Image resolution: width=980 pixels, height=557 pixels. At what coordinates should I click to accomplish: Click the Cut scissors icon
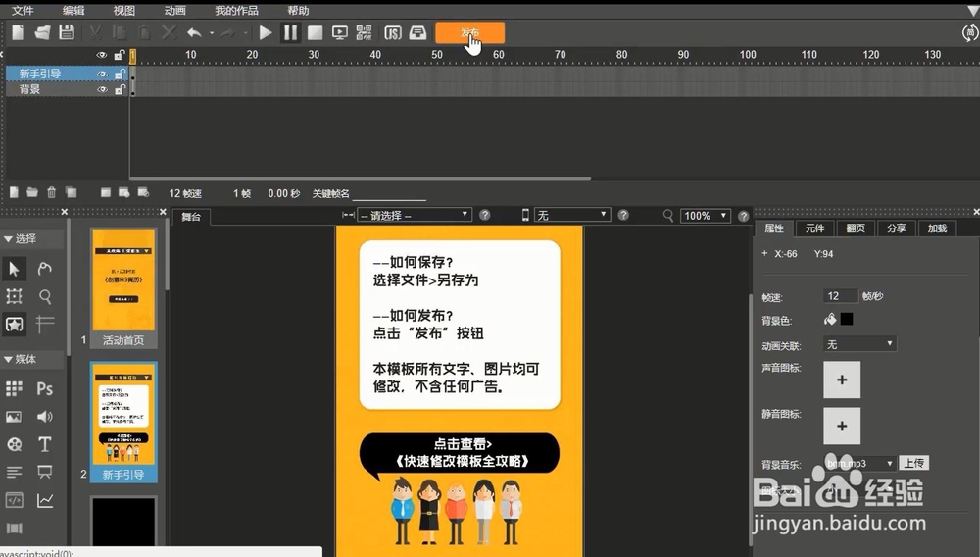click(x=96, y=32)
